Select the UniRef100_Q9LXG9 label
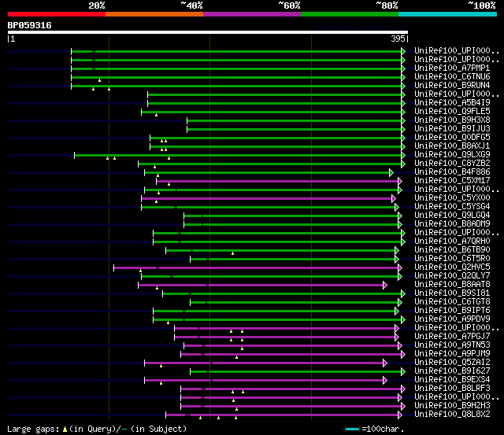 452,155
